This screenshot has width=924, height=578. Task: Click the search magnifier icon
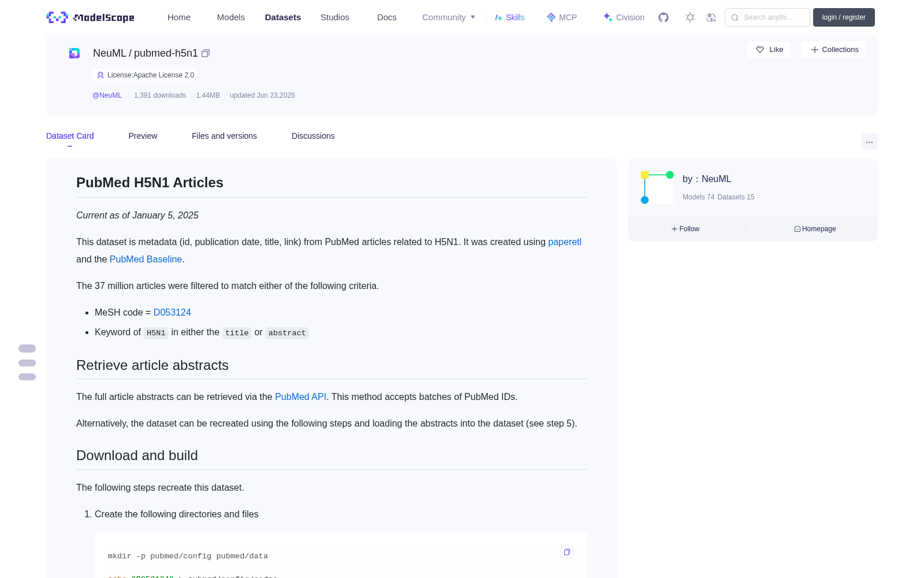(x=735, y=17)
